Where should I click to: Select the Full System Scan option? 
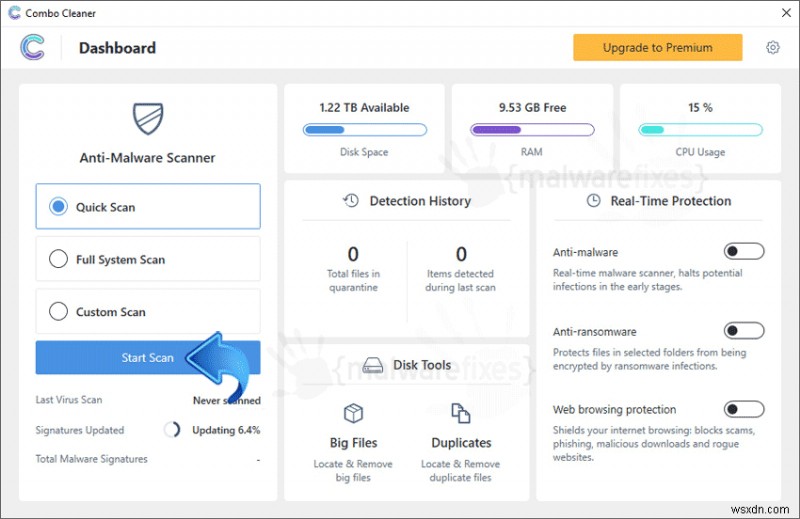click(x=148, y=259)
